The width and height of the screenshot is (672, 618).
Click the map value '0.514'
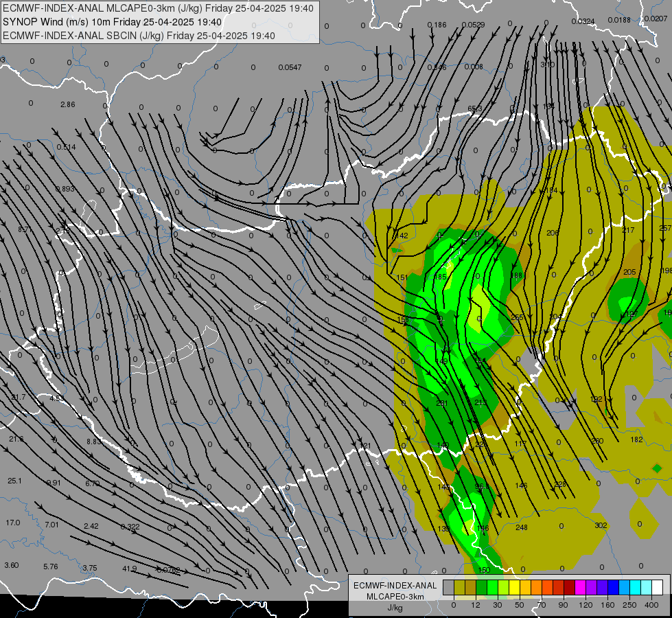point(66,147)
